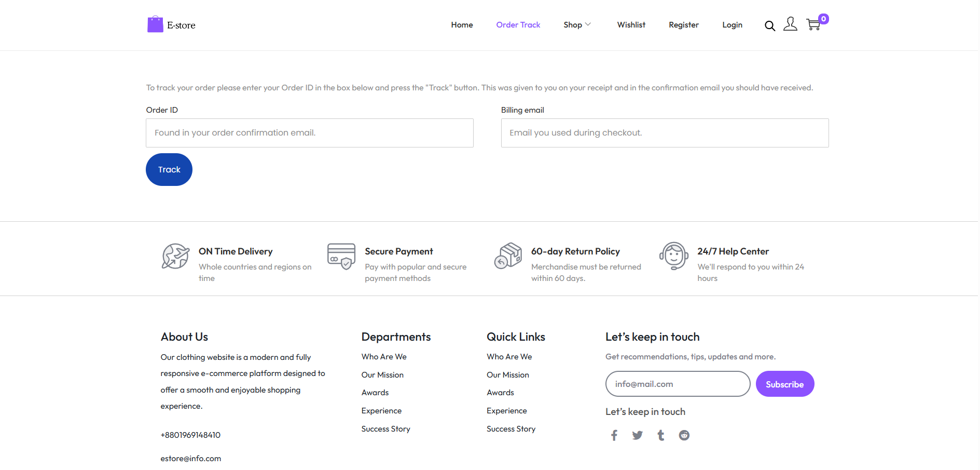Click the E-store shopping bag logo
The height and width of the screenshot is (470, 980).
(x=155, y=24)
